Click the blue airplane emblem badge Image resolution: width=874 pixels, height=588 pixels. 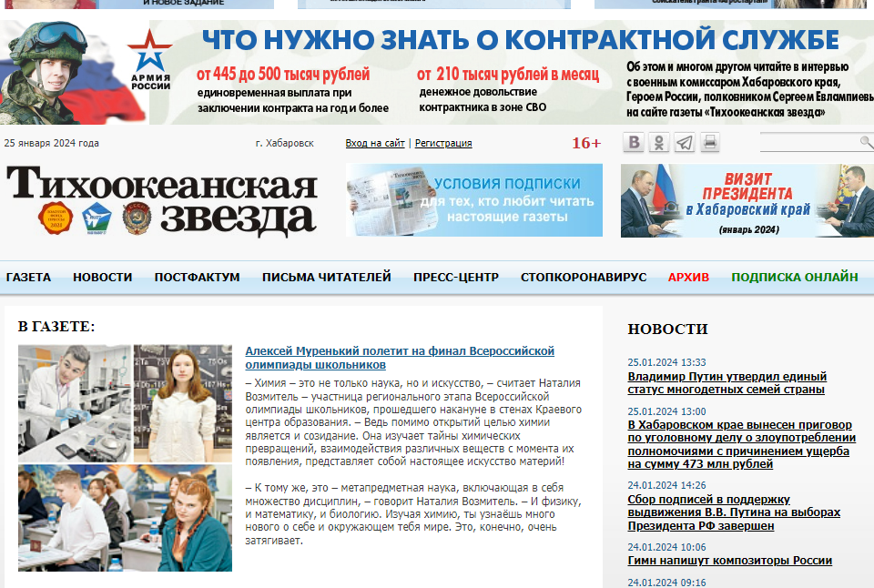pyautogui.click(x=97, y=219)
